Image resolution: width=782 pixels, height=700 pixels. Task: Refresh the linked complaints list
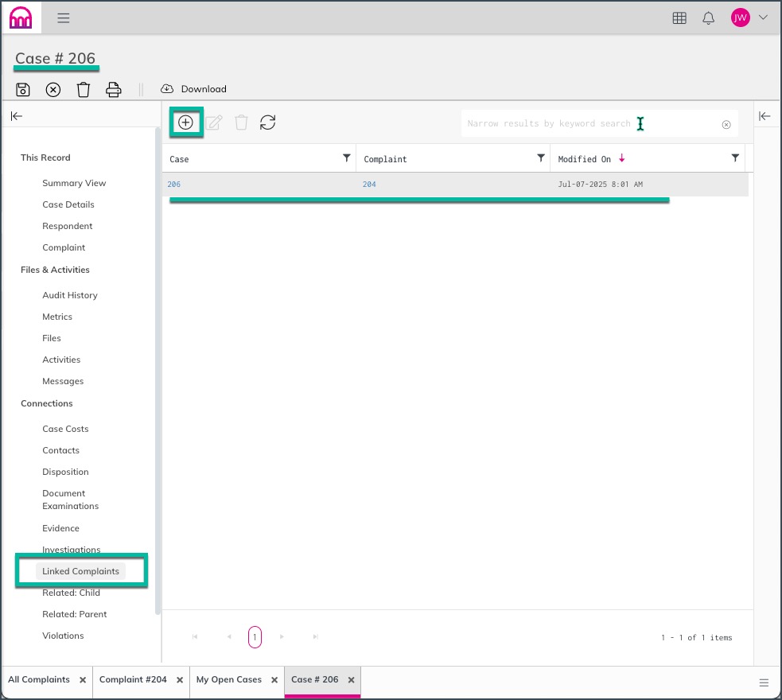coord(268,122)
